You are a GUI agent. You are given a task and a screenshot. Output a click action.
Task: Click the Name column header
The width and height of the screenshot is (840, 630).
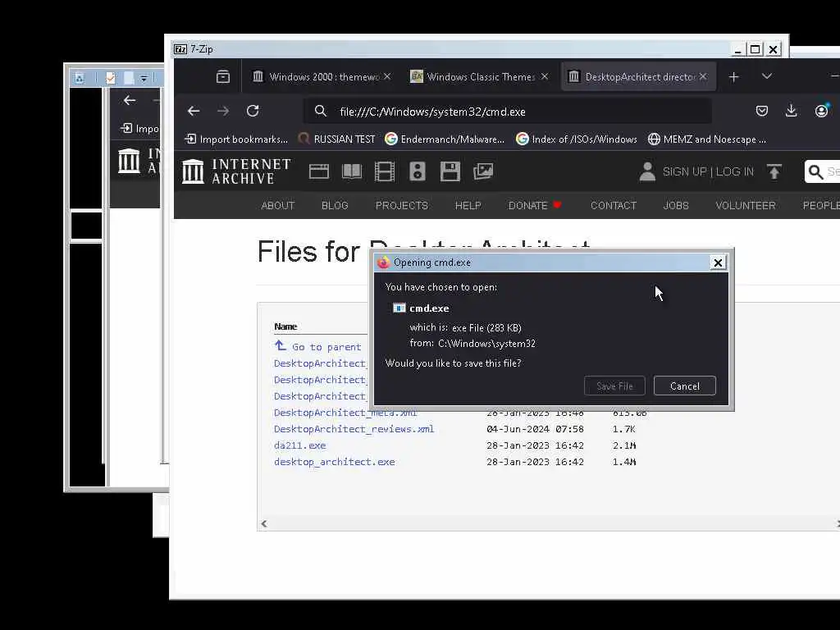click(285, 326)
